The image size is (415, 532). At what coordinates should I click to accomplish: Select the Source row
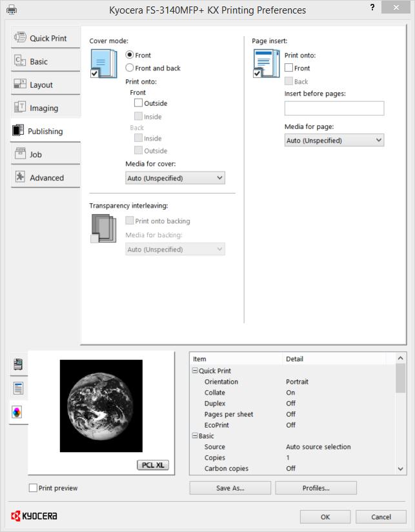coord(293,447)
